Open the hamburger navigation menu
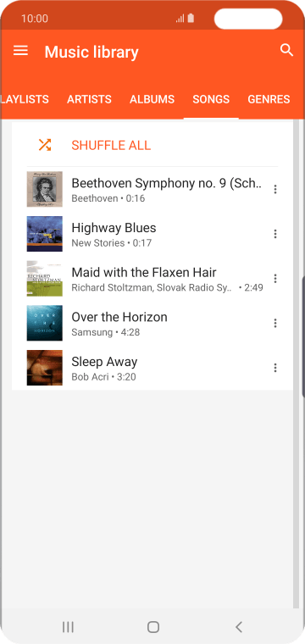Screen dimensions: 305x644 coord(20,51)
